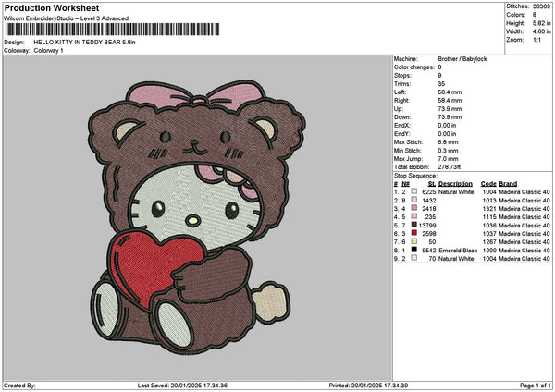The width and height of the screenshot is (555, 392).
Task: Click the Max Stitch value 6.8 mm
Action: coord(448,142)
